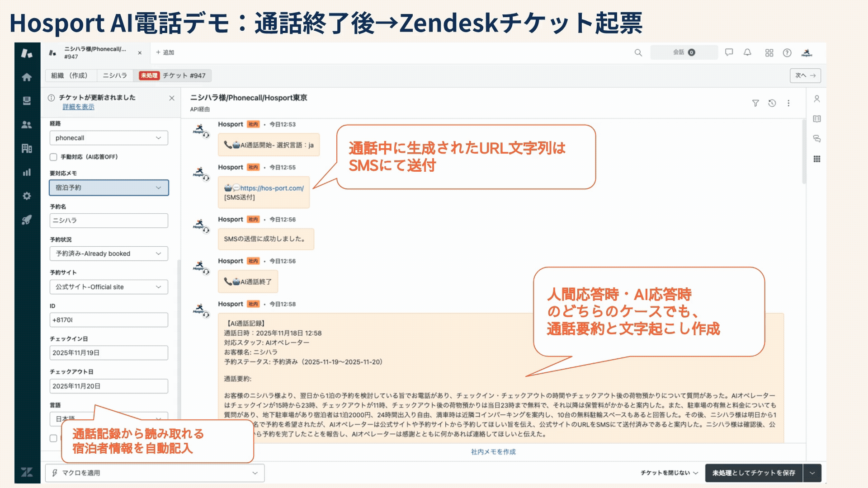The width and height of the screenshot is (868, 488).
Task: Open the 予約状況 Already booked dropdown
Action: coord(108,253)
